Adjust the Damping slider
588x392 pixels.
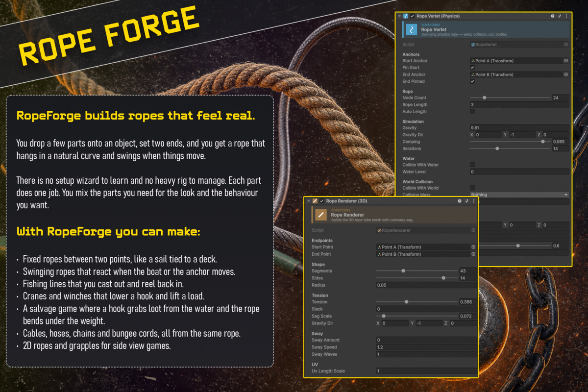(x=510, y=142)
